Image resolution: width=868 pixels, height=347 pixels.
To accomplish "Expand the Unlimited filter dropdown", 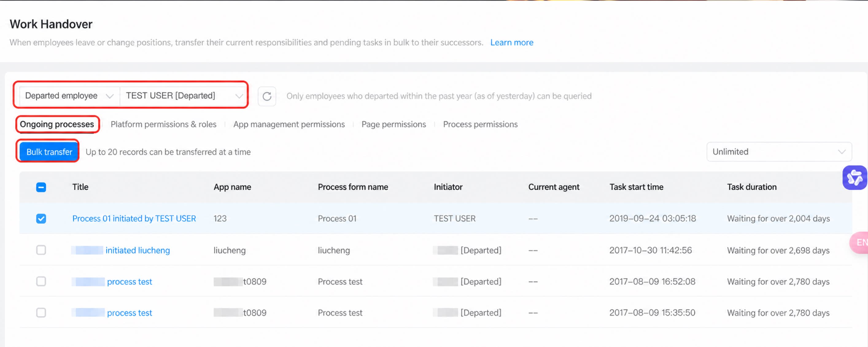I will tap(779, 152).
